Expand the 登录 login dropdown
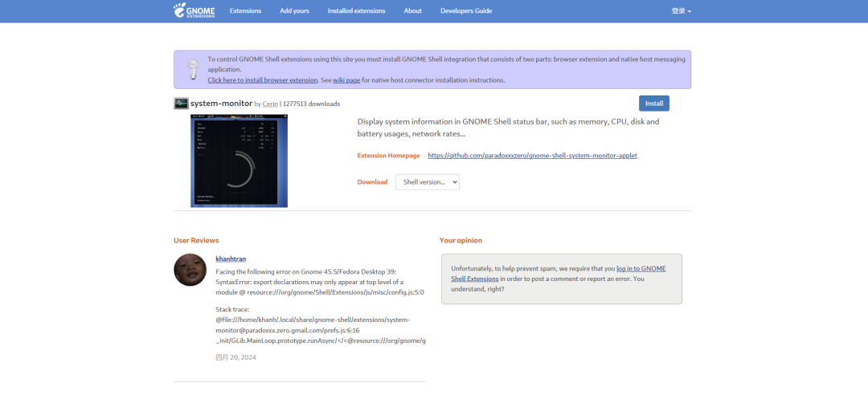Screen dimensions: 868x395 pos(682,11)
